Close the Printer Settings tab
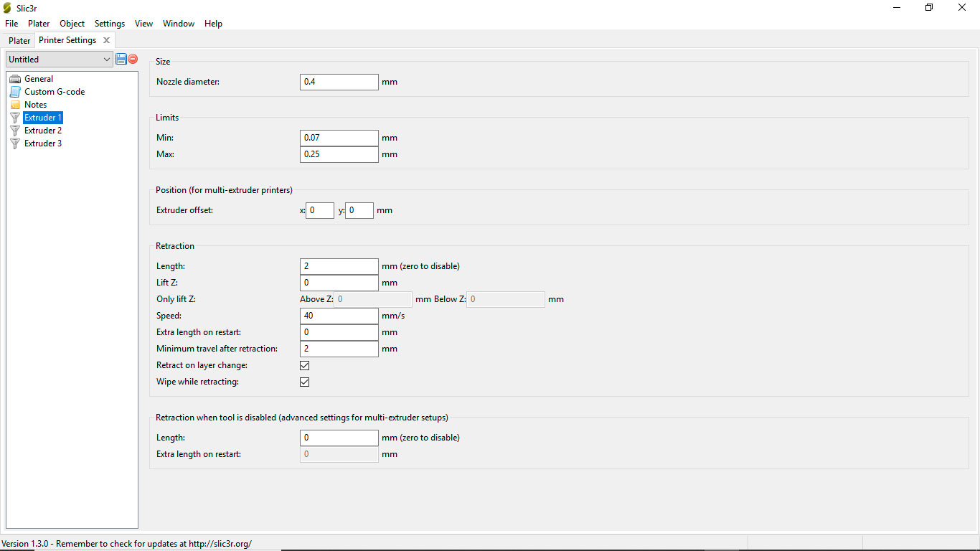Image resolution: width=980 pixels, height=551 pixels. (x=106, y=40)
